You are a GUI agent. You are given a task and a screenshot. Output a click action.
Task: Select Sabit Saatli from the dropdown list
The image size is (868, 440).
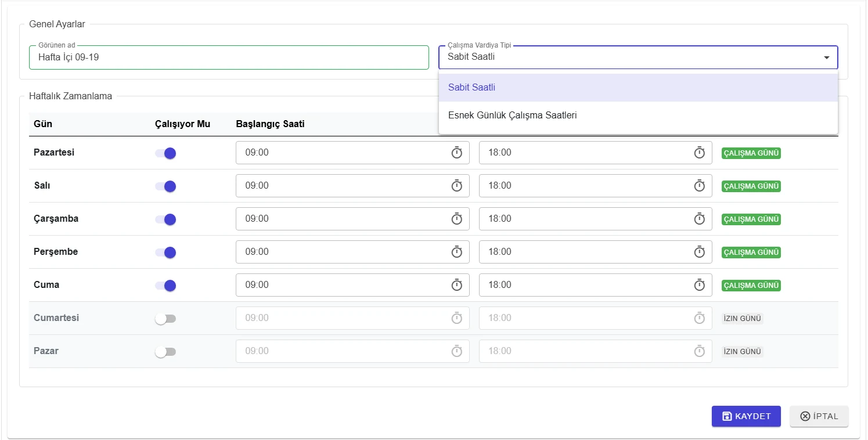click(638, 88)
